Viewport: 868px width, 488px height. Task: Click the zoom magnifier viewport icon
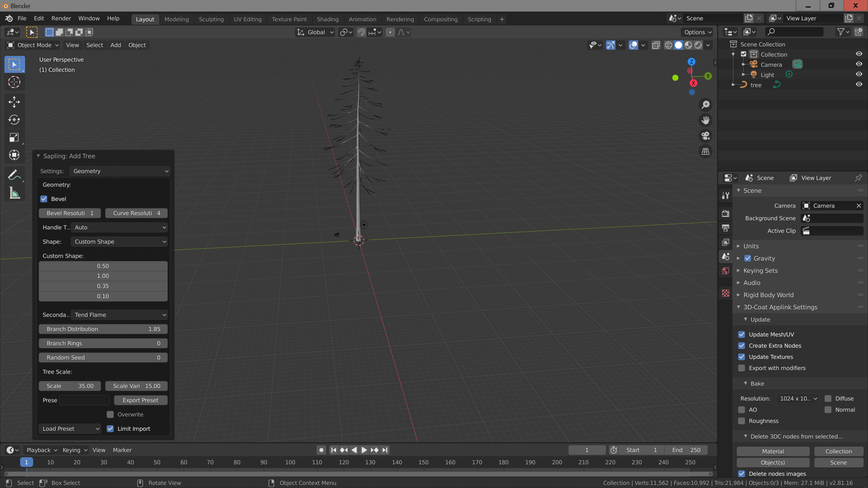click(x=706, y=105)
